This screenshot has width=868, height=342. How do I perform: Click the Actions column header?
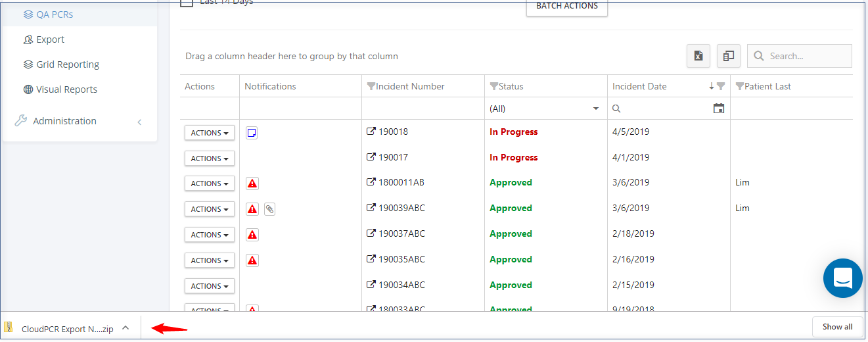(x=200, y=86)
